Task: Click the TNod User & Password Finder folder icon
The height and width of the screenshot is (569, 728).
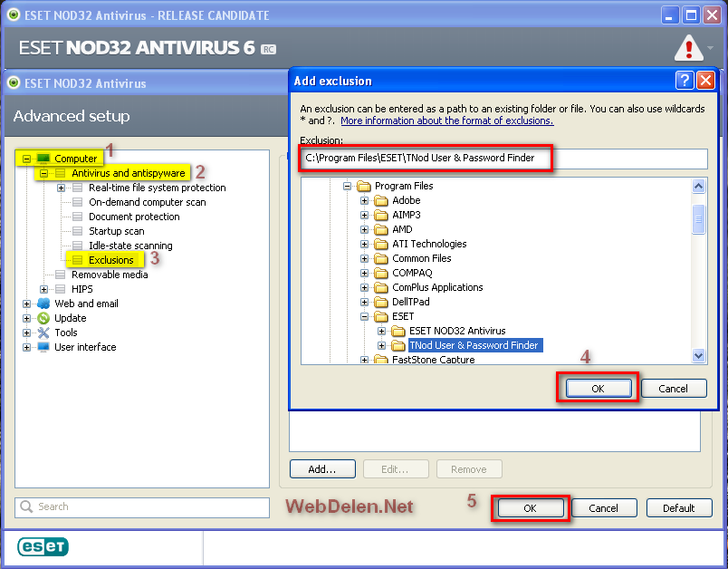Action: point(398,345)
